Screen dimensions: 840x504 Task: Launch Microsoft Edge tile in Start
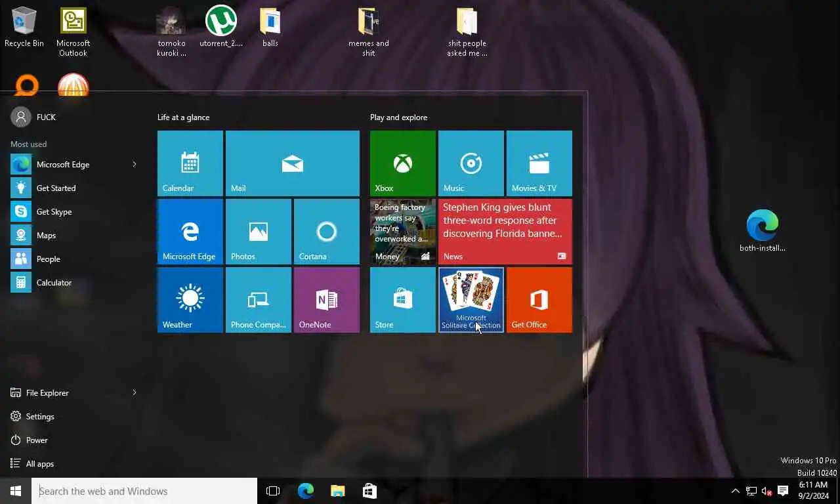pyautogui.click(x=190, y=232)
